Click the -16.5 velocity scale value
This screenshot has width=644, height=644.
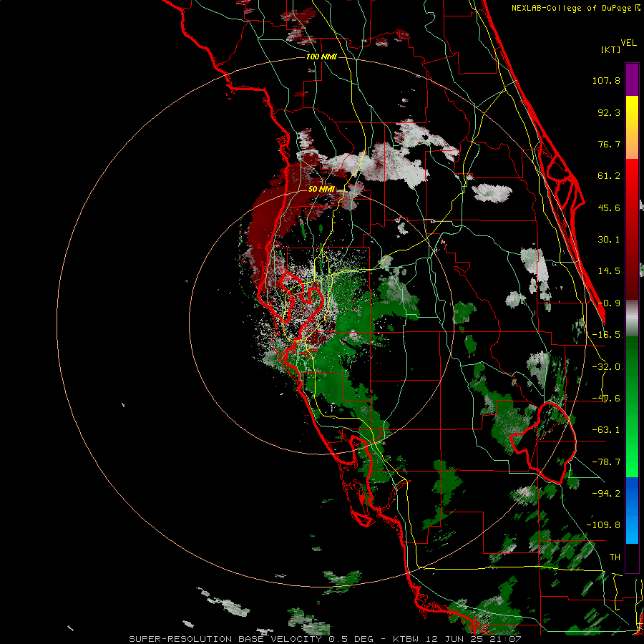tap(606, 335)
